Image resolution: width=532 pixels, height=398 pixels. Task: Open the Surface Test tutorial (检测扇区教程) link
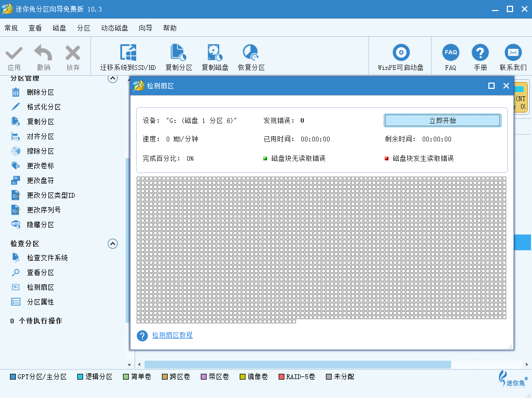pos(172,335)
